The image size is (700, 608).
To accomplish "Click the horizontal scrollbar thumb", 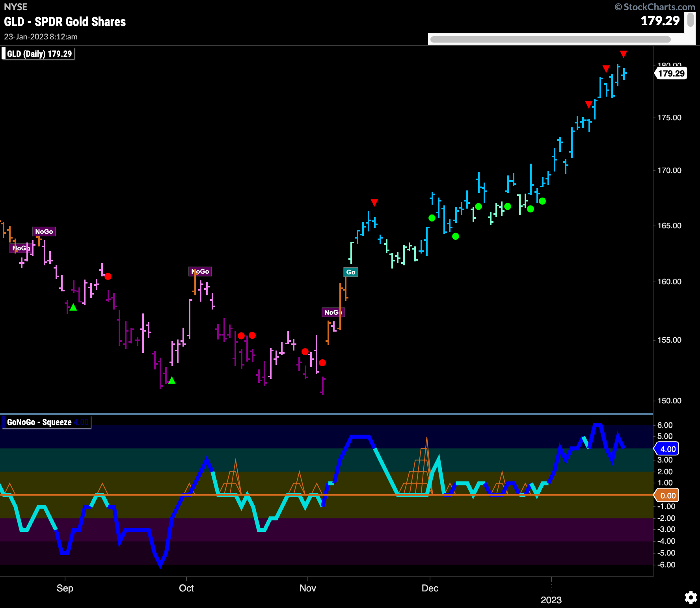I will 550,39.
